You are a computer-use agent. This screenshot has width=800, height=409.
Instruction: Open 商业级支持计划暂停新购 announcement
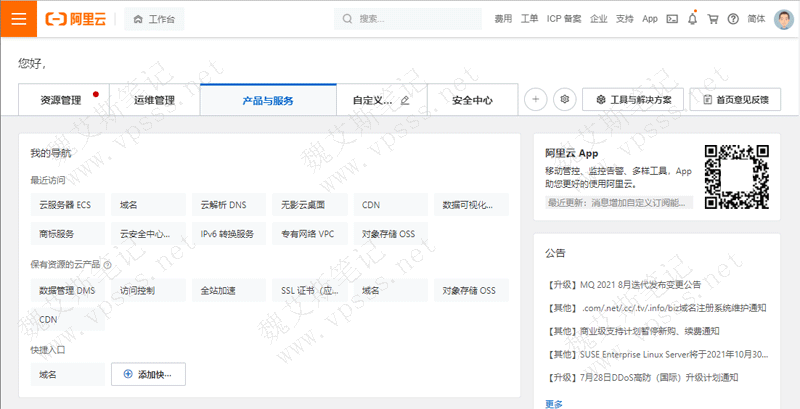(x=632, y=331)
